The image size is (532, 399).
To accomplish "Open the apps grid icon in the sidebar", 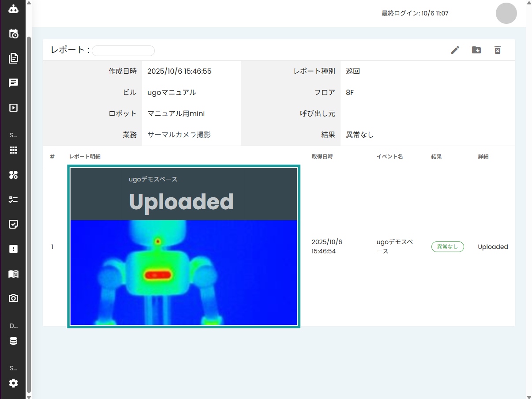I will pyautogui.click(x=13, y=150).
